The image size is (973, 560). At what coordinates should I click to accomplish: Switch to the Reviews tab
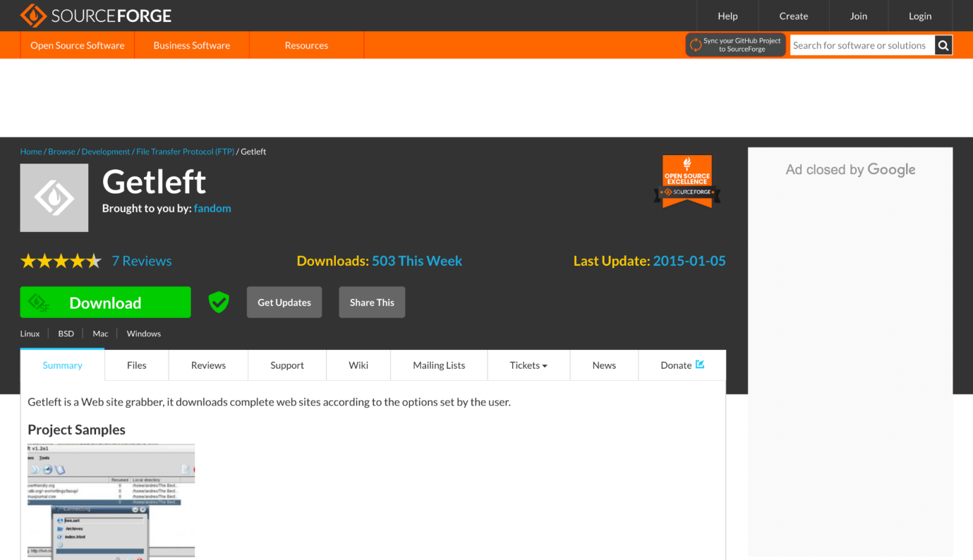(208, 365)
